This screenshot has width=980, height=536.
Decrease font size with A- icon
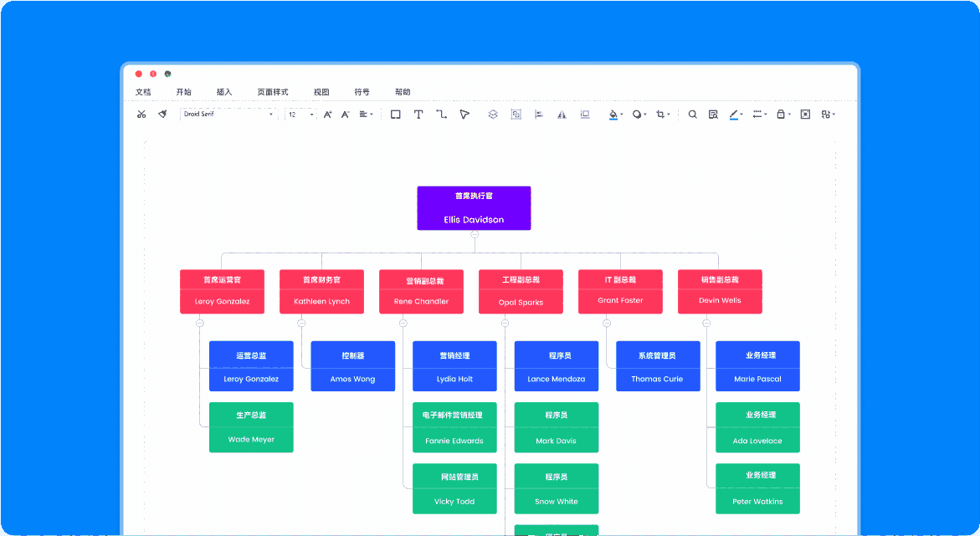[x=345, y=115]
